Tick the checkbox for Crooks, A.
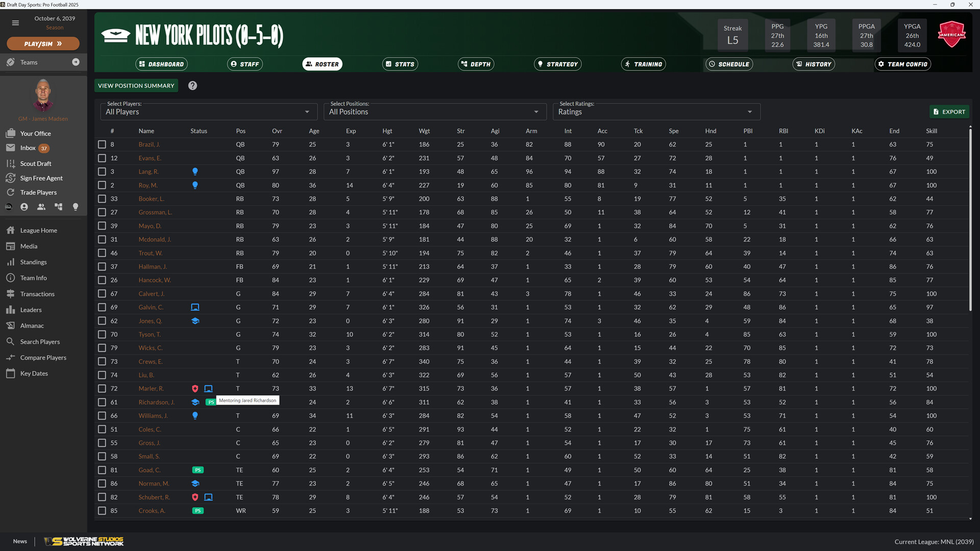980x551 pixels. 102,511
